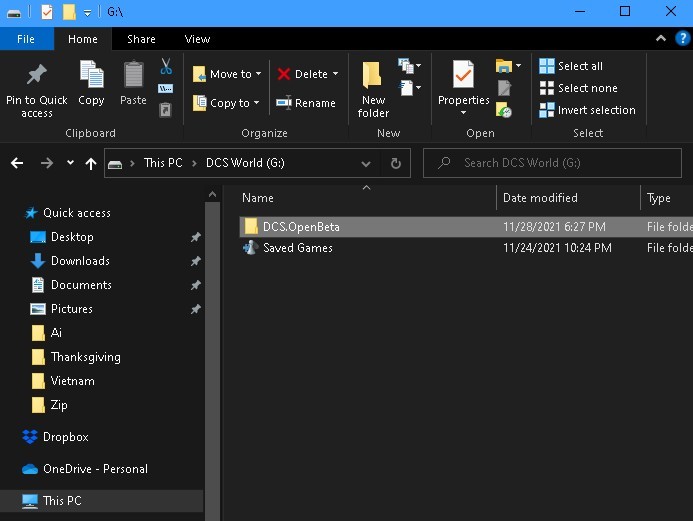Click the New folder icon in title bar
This screenshot has width=693, height=521.
[69, 12]
